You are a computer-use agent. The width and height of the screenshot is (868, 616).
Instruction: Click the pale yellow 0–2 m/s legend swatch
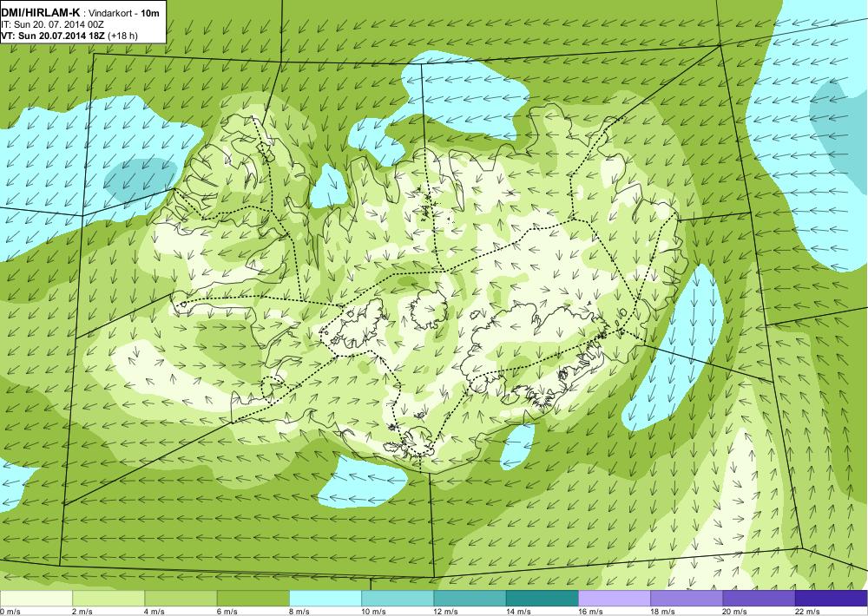click(x=36, y=599)
